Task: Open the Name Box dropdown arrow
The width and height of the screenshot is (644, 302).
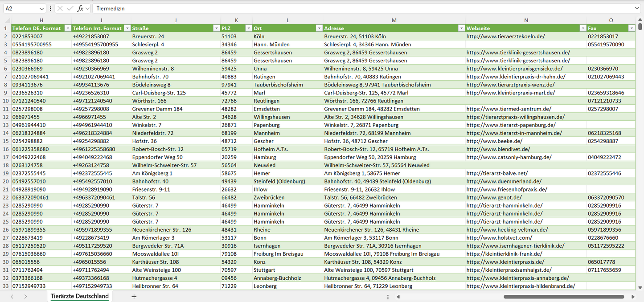Action: [41, 8]
